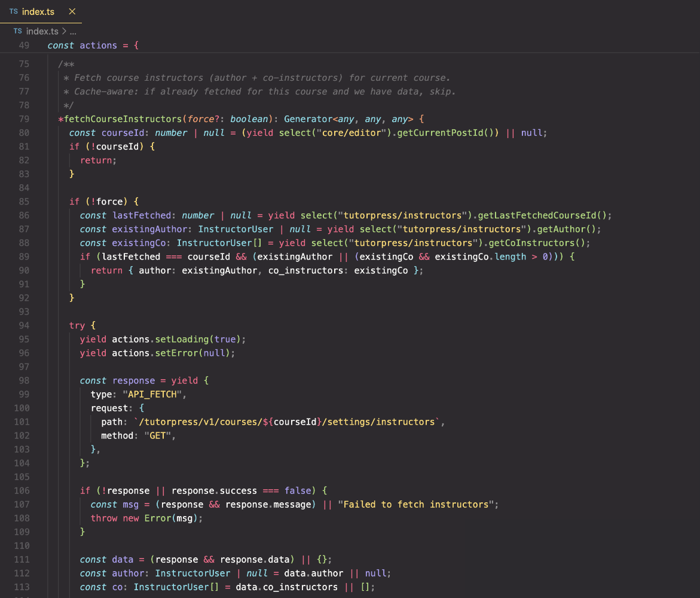Click the Generator return type annotation
Screen dimensions: 700x598
pyautogui.click(x=308, y=119)
